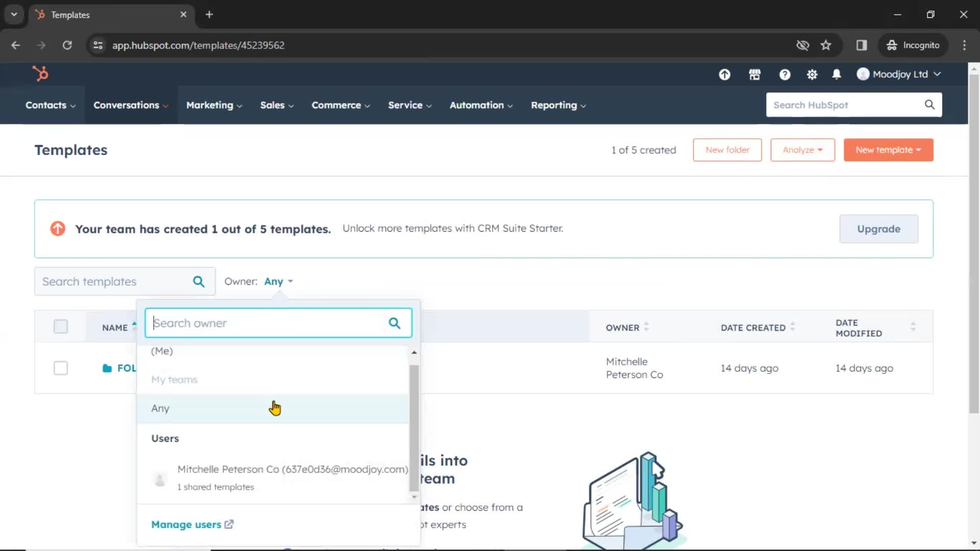Click the tracking protection eye icon
Viewport: 980px width, 551px height.
pyautogui.click(x=802, y=45)
